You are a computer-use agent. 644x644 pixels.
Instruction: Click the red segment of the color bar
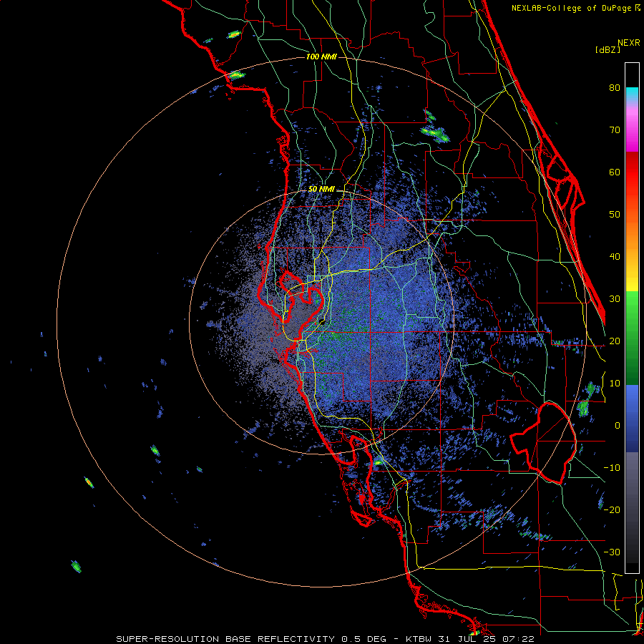click(x=632, y=172)
